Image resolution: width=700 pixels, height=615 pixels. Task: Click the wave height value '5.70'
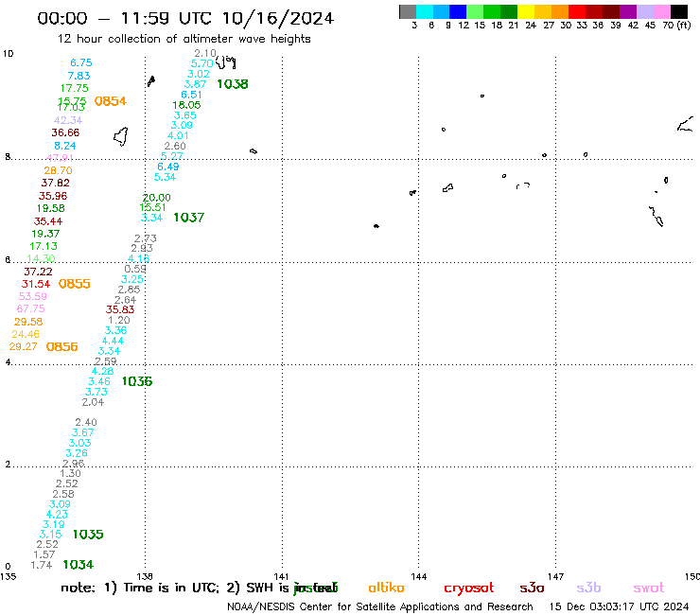pyautogui.click(x=202, y=64)
